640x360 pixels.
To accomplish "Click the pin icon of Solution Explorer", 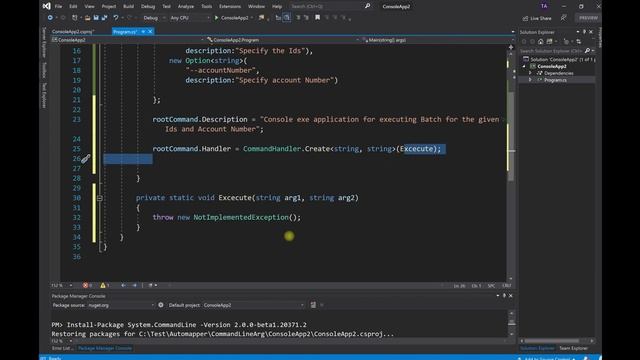I will [584, 32].
